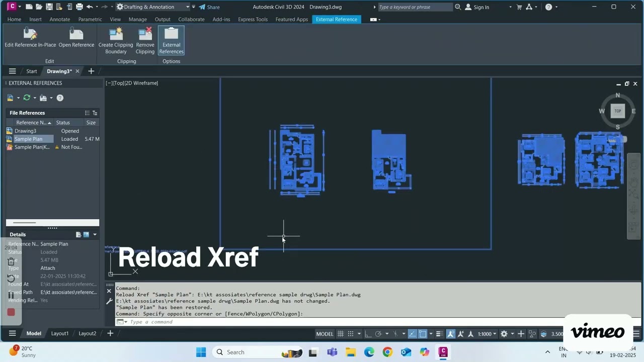
Task: Toggle polar tracking in status bar
Action: 378,334
